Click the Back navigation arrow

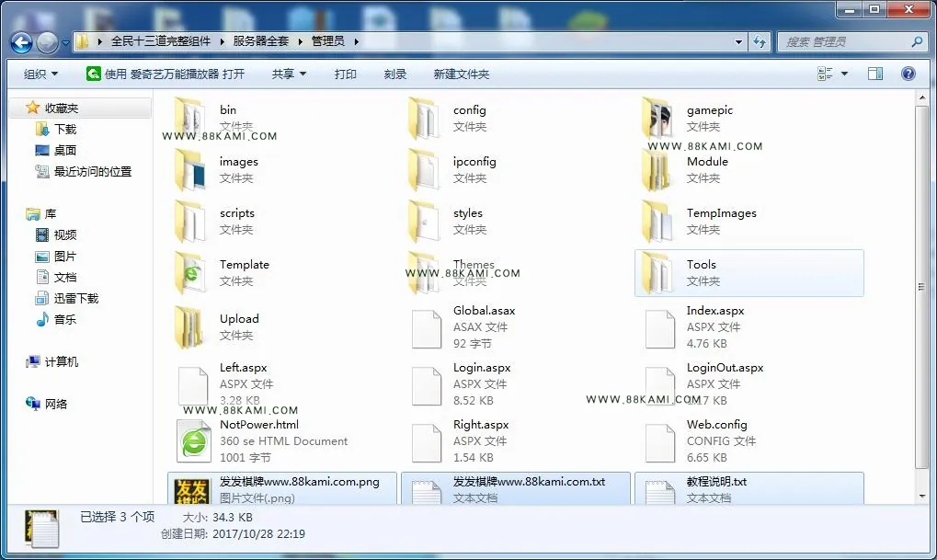pos(21,42)
